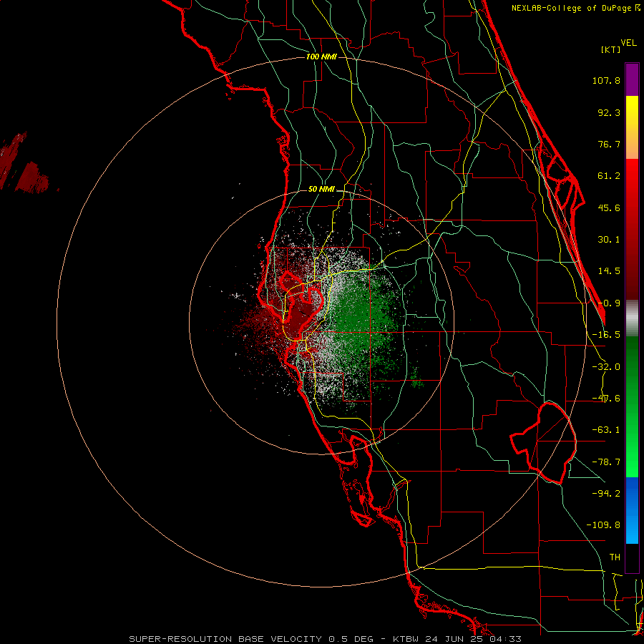
Task: Click the Lake Okeechobee outline
Action: point(545,443)
